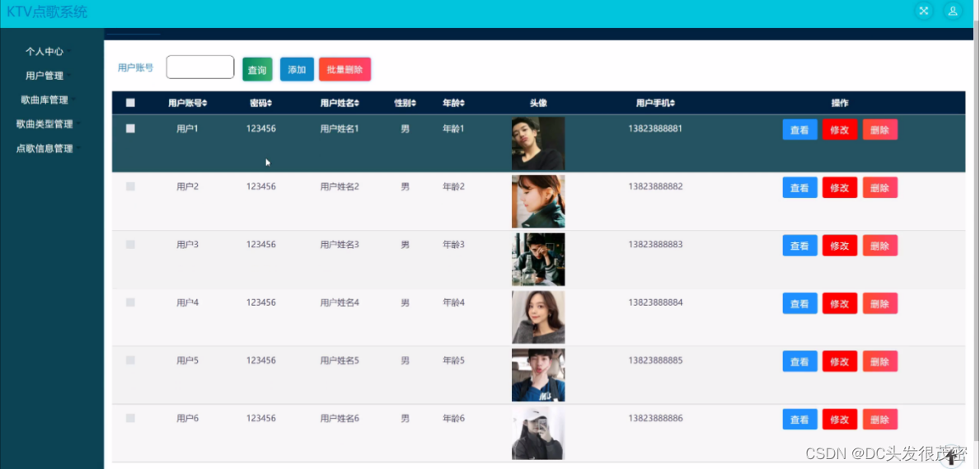Click 查看 for 用户1
This screenshot has width=980, height=469.
pyautogui.click(x=799, y=129)
